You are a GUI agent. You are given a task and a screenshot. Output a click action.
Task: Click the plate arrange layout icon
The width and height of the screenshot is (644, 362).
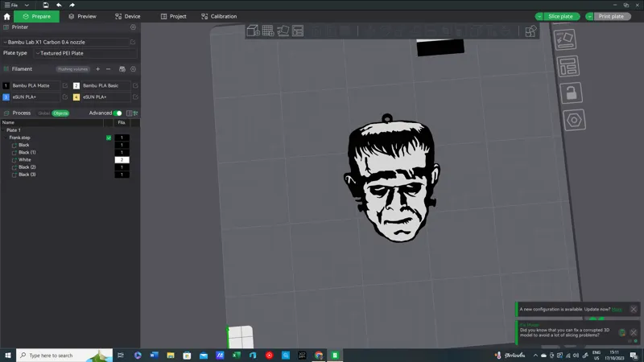[x=568, y=67]
